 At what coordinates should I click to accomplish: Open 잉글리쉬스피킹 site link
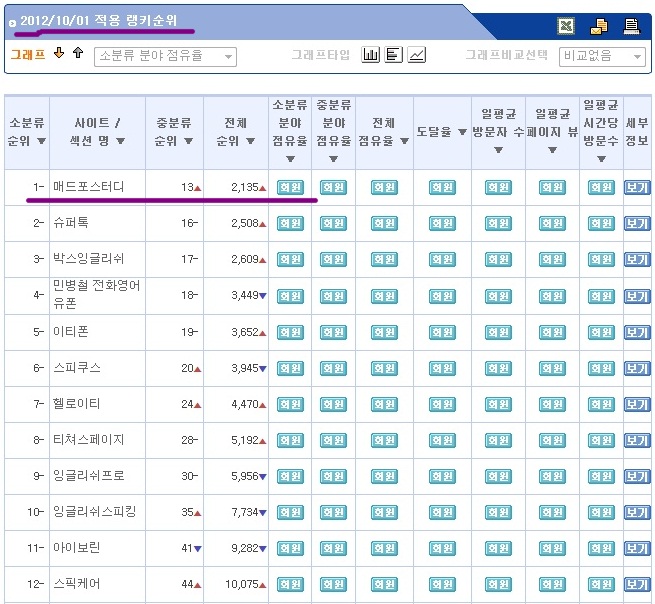pyautogui.click(x=94, y=512)
